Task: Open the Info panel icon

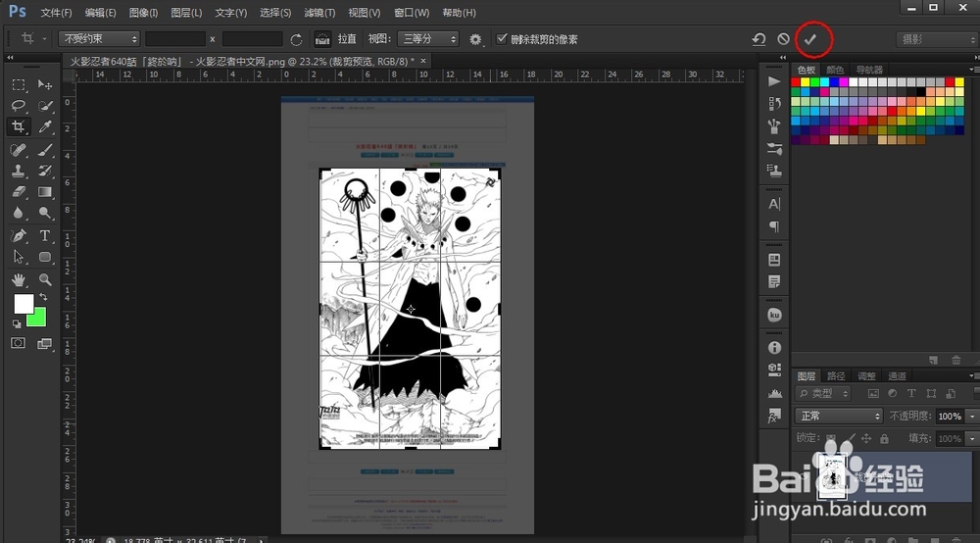Action: 774,347
